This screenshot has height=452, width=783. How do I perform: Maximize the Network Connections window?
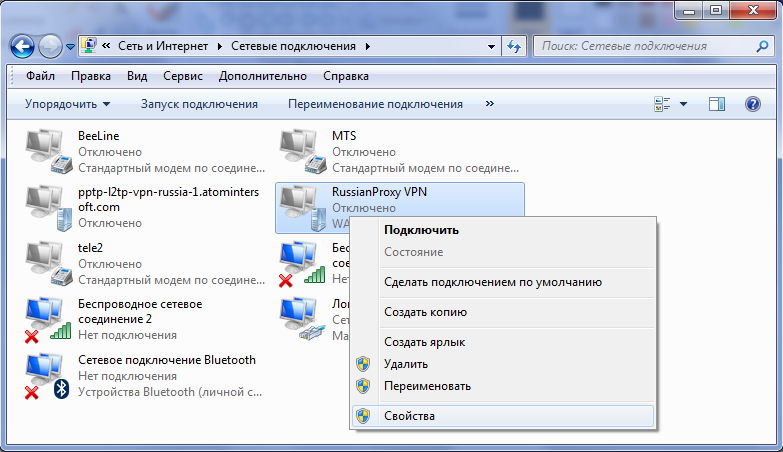pos(716,10)
